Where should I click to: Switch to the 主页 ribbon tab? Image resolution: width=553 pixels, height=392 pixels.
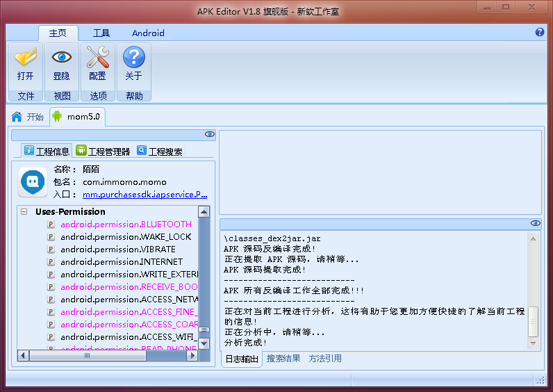[x=58, y=33]
